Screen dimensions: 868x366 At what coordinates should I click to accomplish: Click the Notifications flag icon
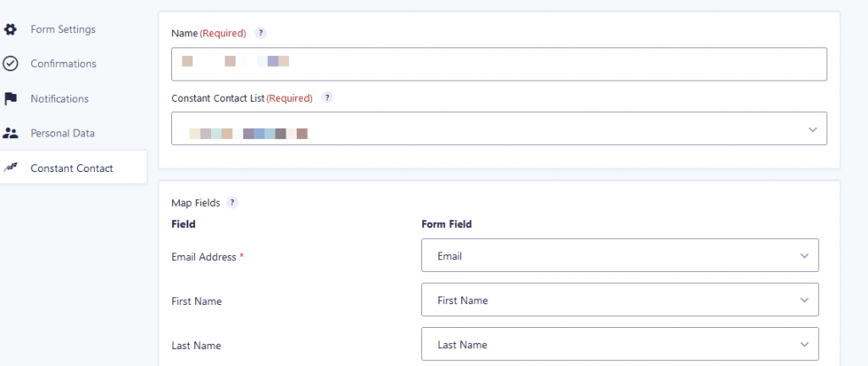(x=10, y=98)
